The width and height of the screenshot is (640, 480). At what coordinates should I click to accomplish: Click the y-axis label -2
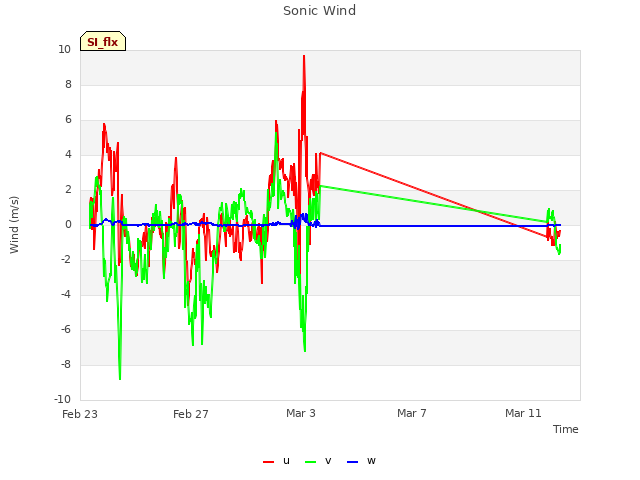(x=66, y=260)
